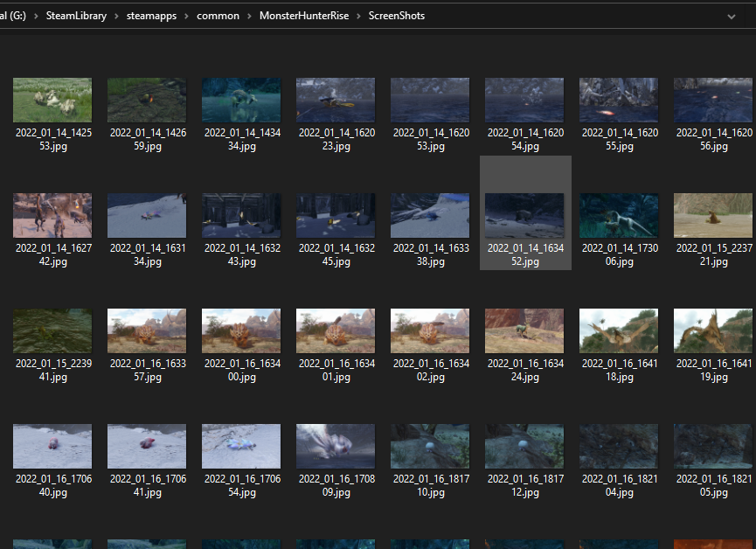Click file name text 2022_01_16_163424.jpg
This screenshot has width=756, height=549.
(x=525, y=370)
